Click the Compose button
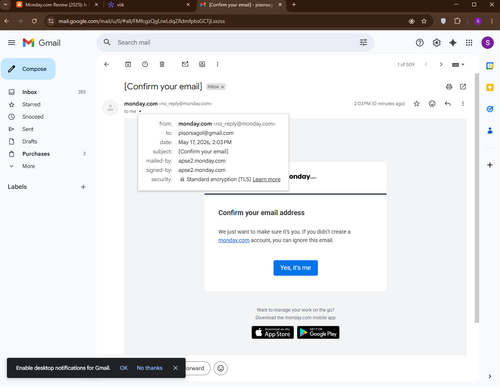The height and width of the screenshot is (387, 500). (28, 69)
